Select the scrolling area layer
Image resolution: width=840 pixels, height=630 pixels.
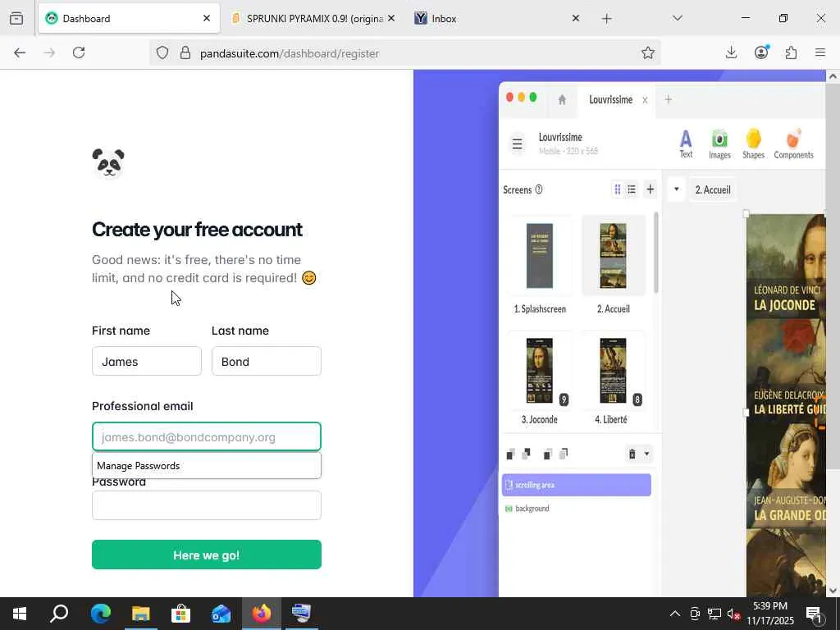pyautogui.click(x=577, y=485)
